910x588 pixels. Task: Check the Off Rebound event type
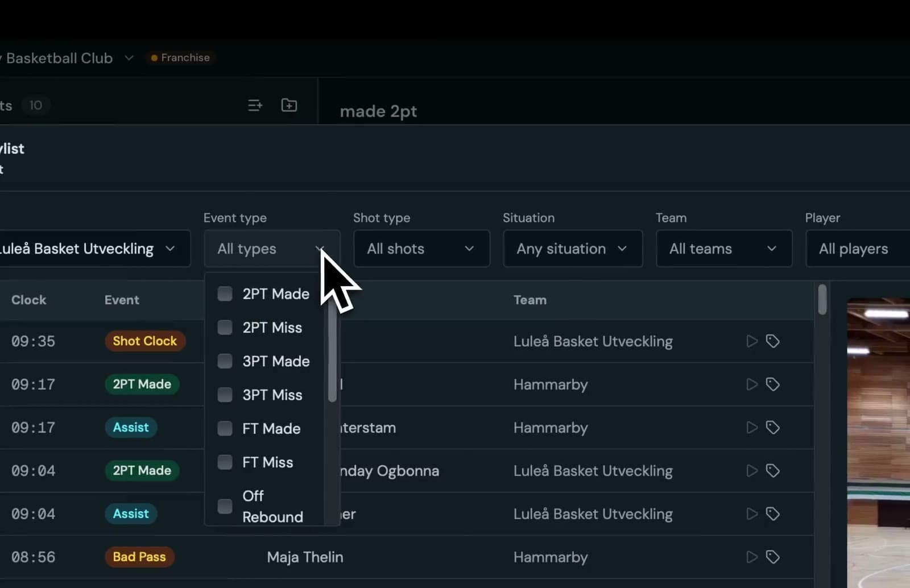pos(225,506)
